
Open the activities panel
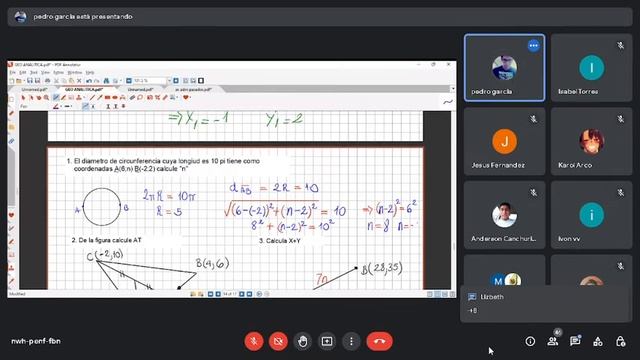point(598,341)
